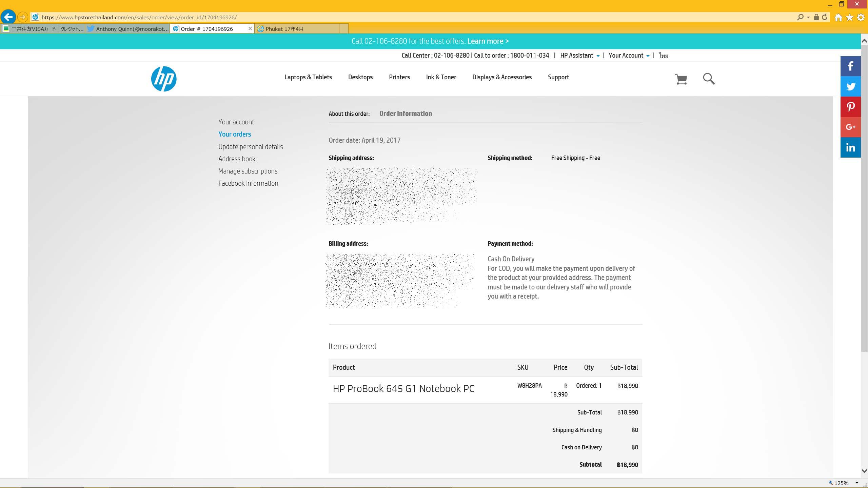Click the scrollbar up arrow
Image resolution: width=868 pixels, height=488 pixels.
tap(864, 41)
